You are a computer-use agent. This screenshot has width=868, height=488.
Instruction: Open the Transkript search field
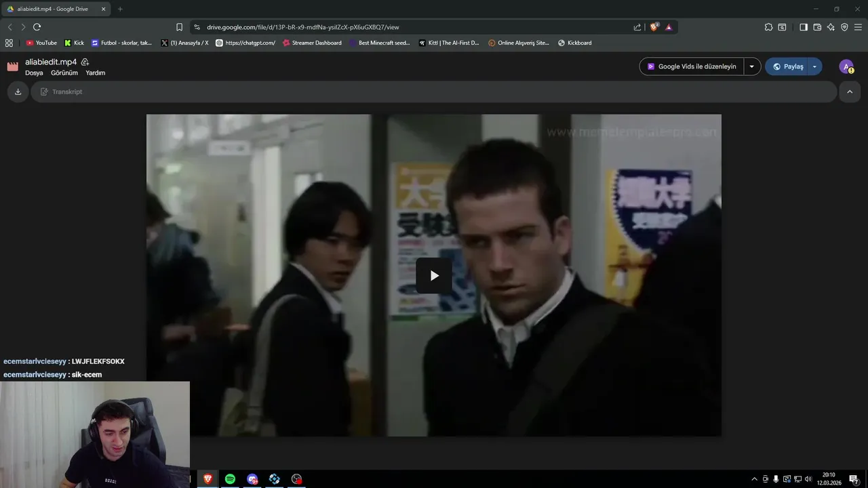(x=434, y=91)
